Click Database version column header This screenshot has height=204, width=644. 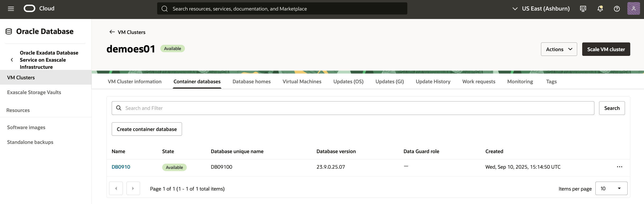click(336, 151)
